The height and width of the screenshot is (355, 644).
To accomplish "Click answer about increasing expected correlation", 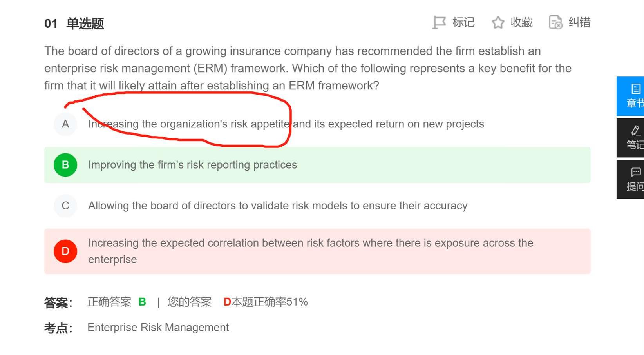I will 311,251.
